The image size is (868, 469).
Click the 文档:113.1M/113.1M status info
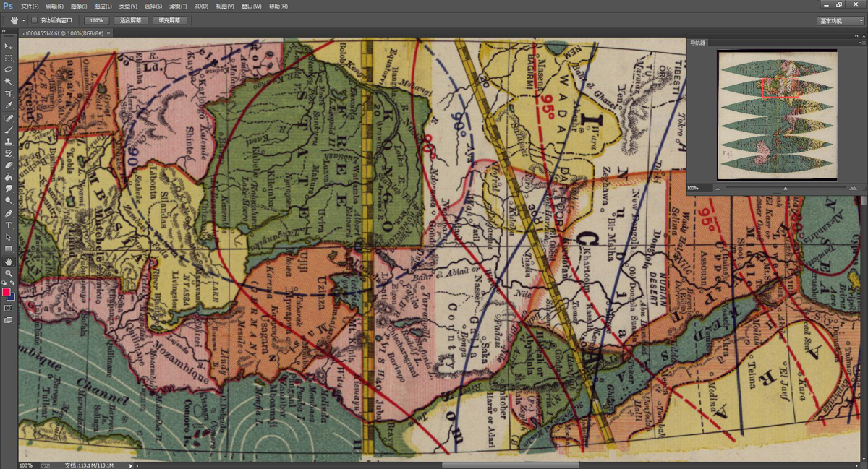(89, 465)
